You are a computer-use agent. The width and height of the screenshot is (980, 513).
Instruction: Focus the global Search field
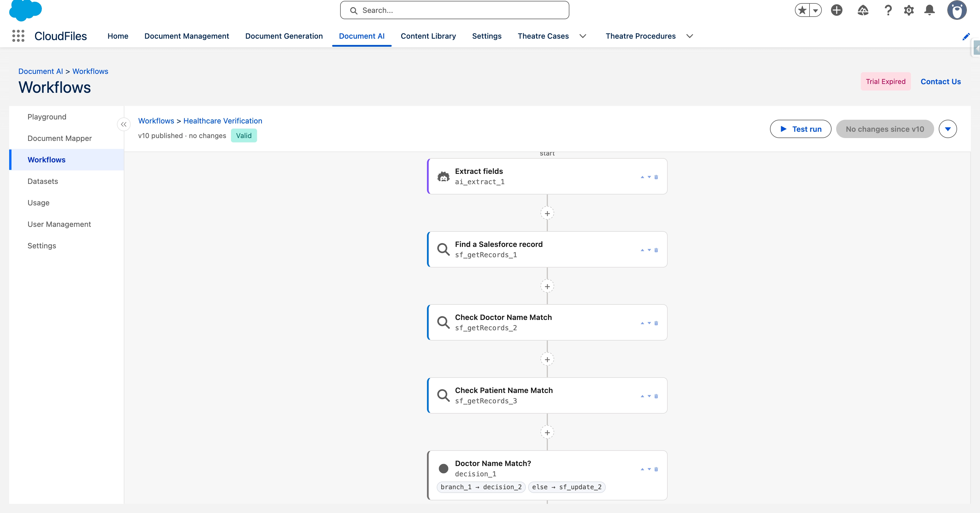[x=455, y=10]
